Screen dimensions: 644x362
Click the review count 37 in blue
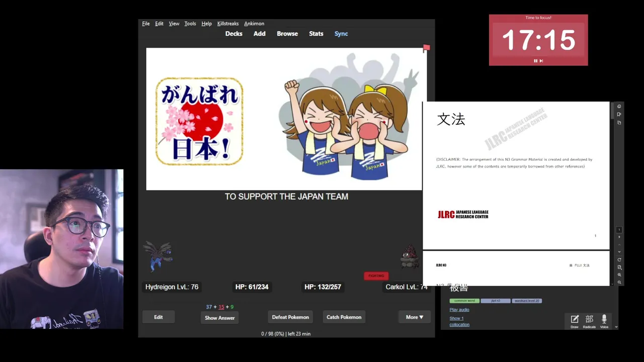coord(209,307)
